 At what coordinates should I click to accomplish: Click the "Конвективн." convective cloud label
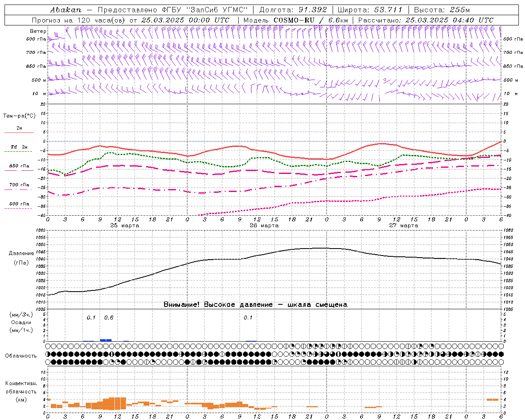click(21, 383)
